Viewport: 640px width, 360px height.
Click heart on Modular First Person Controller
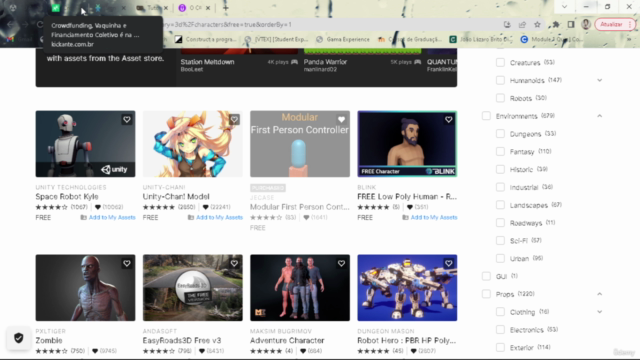point(341,120)
